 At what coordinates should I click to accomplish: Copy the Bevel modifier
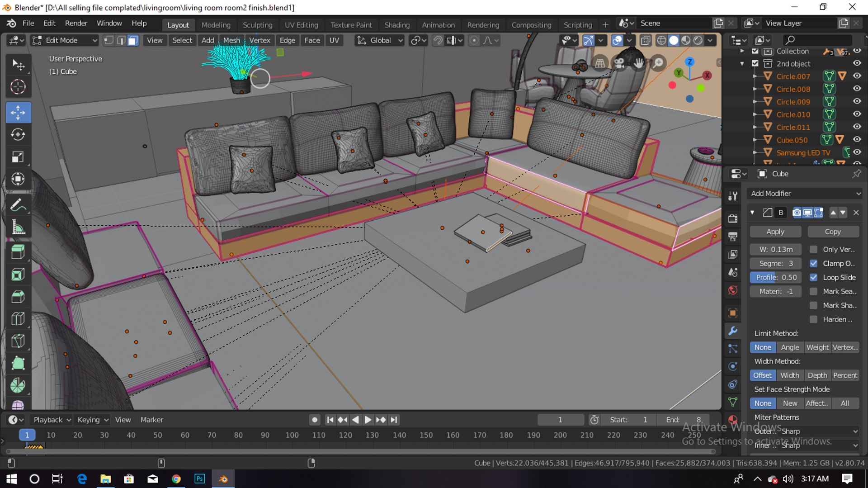pos(833,232)
